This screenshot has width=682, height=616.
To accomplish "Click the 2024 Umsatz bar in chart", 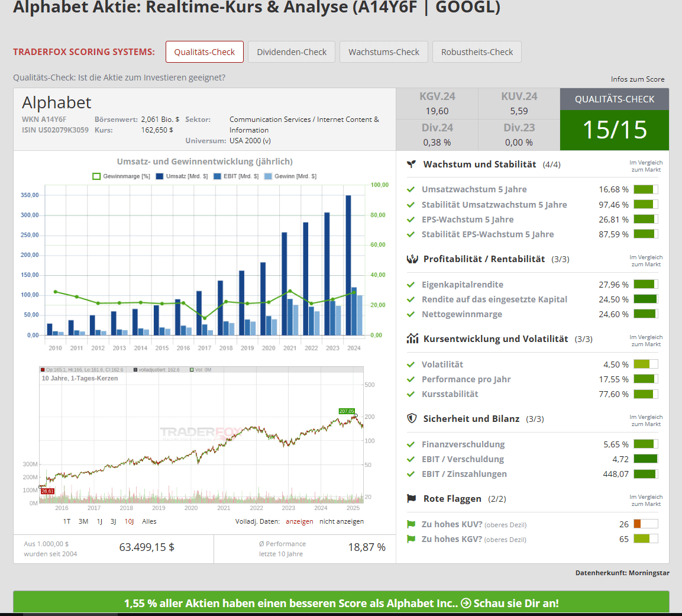I will [x=348, y=265].
